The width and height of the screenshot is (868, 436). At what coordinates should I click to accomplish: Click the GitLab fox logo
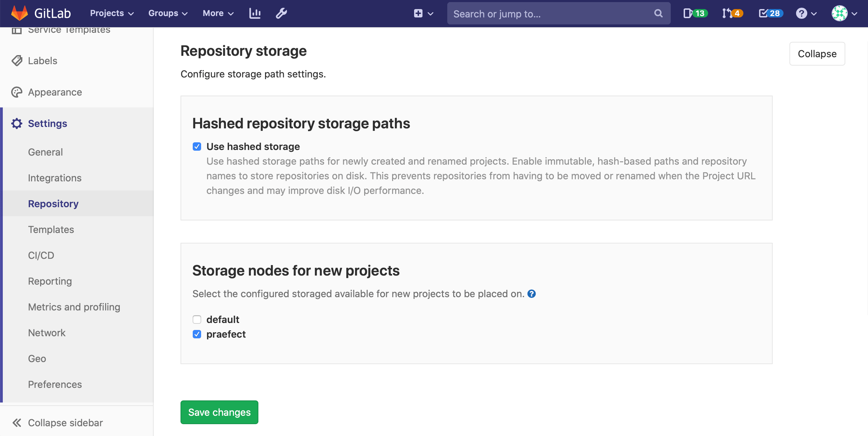coord(19,13)
